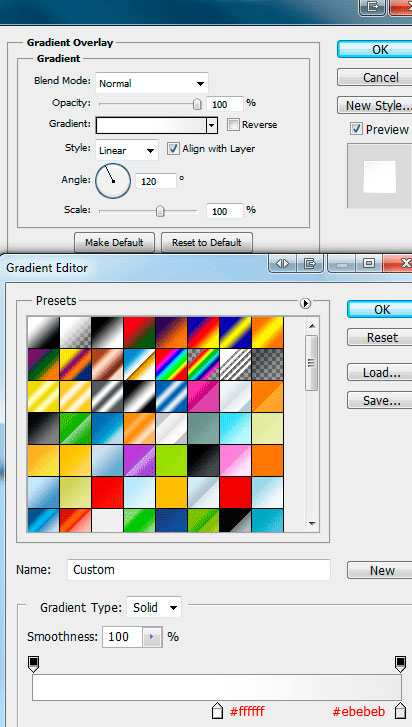Click the Angle dial control
The width and height of the screenshot is (412, 727).
click(x=113, y=181)
